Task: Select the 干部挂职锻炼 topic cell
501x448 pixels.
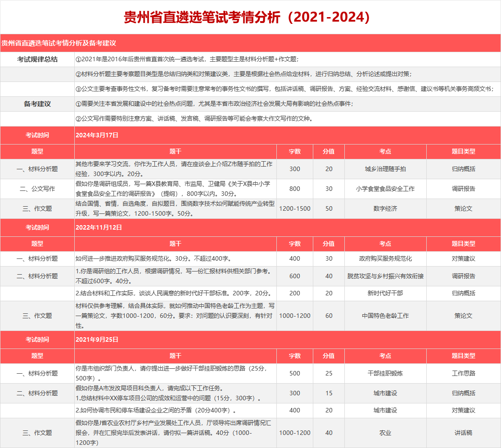Action: [385, 373]
